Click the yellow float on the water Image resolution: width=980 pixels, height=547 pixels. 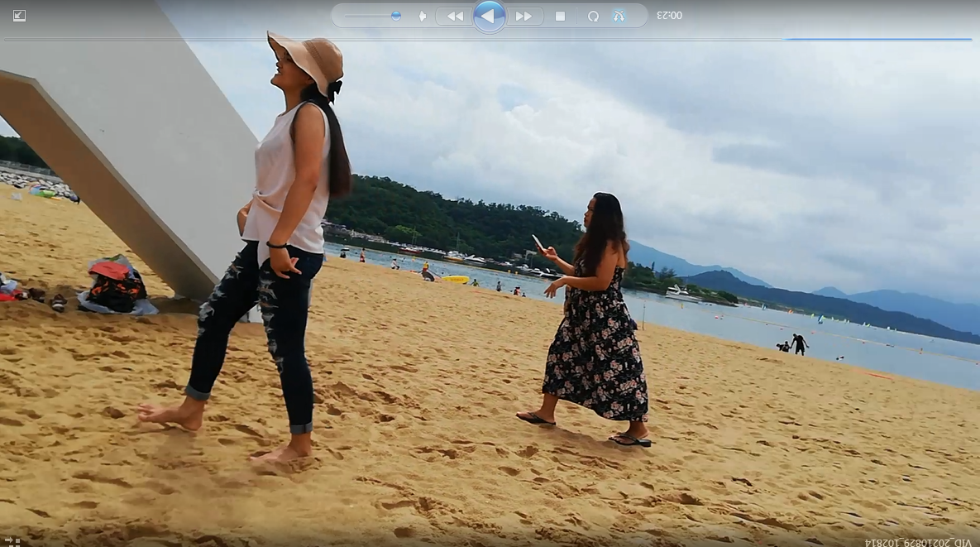(x=455, y=280)
